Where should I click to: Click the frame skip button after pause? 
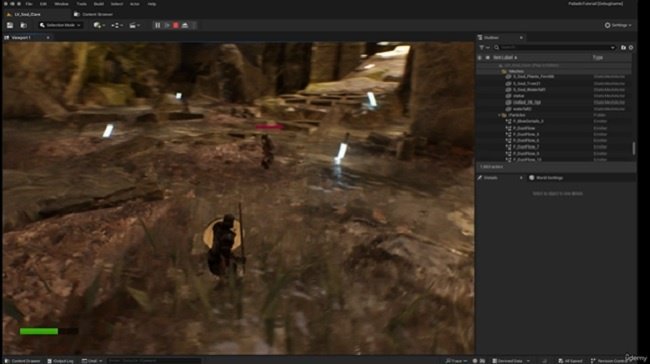(x=167, y=25)
